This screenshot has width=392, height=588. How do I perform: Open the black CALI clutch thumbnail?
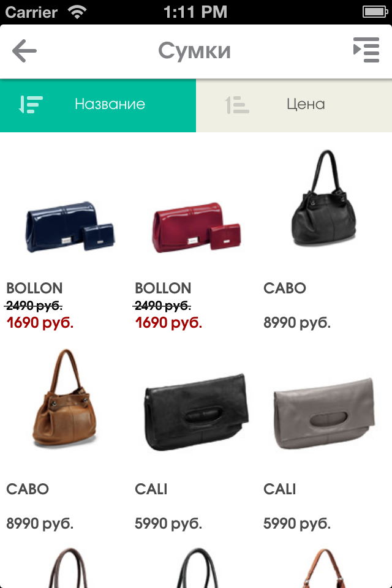click(x=197, y=412)
